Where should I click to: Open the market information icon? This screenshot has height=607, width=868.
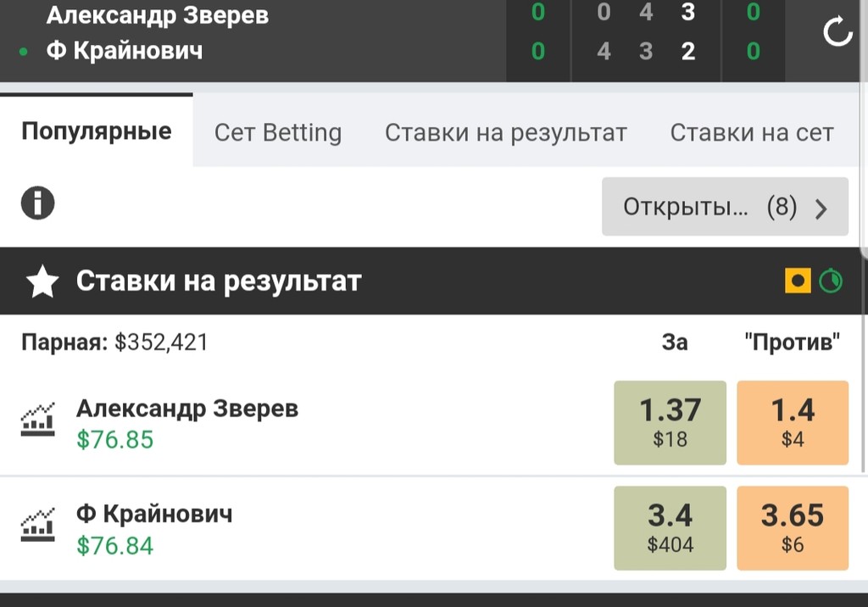tap(37, 204)
